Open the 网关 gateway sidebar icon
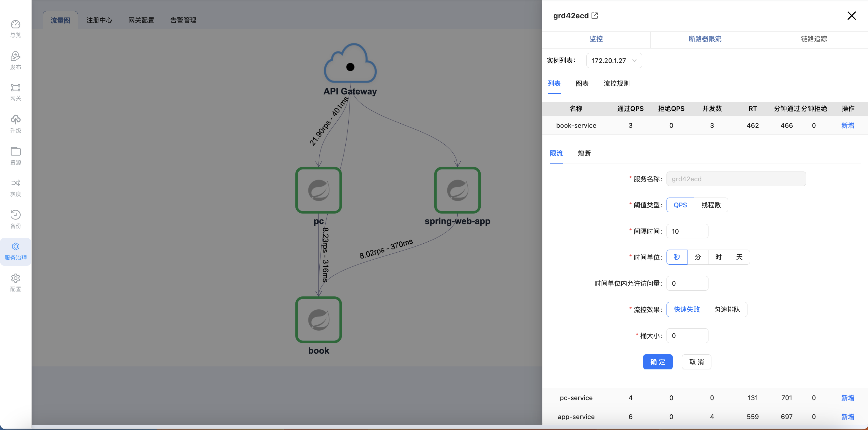The height and width of the screenshot is (430, 868). (x=15, y=92)
